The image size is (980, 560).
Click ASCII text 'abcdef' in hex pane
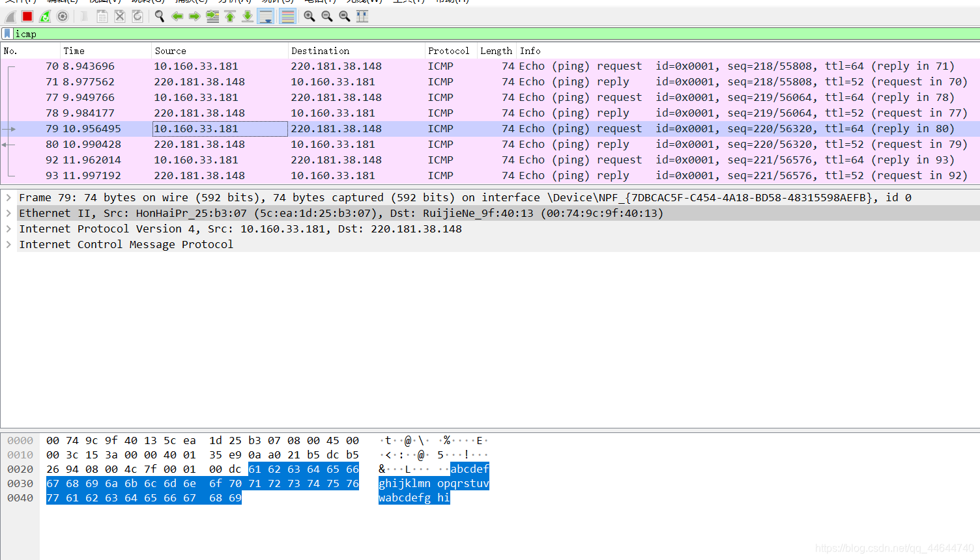(470, 469)
